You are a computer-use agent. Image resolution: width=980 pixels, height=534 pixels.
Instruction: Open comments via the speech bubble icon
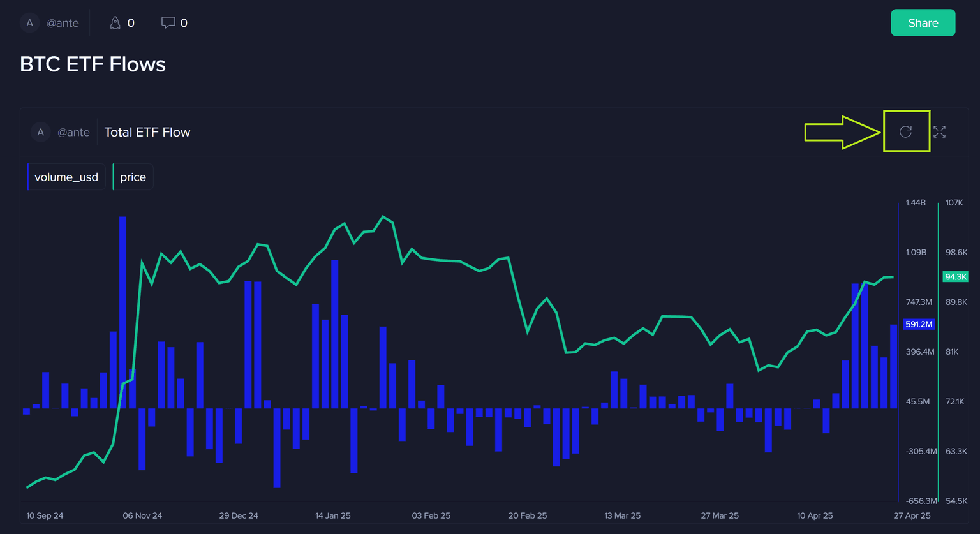click(x=168, y=23)
